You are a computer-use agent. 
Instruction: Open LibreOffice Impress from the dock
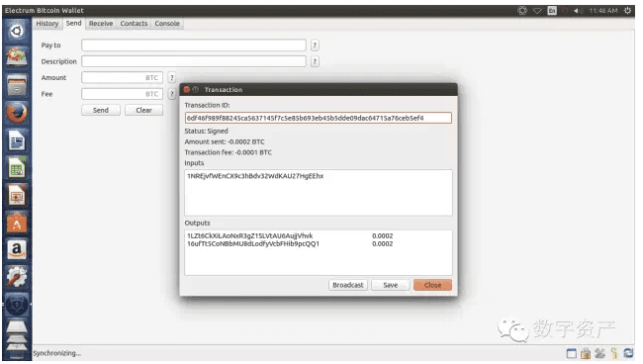[17, 196]
